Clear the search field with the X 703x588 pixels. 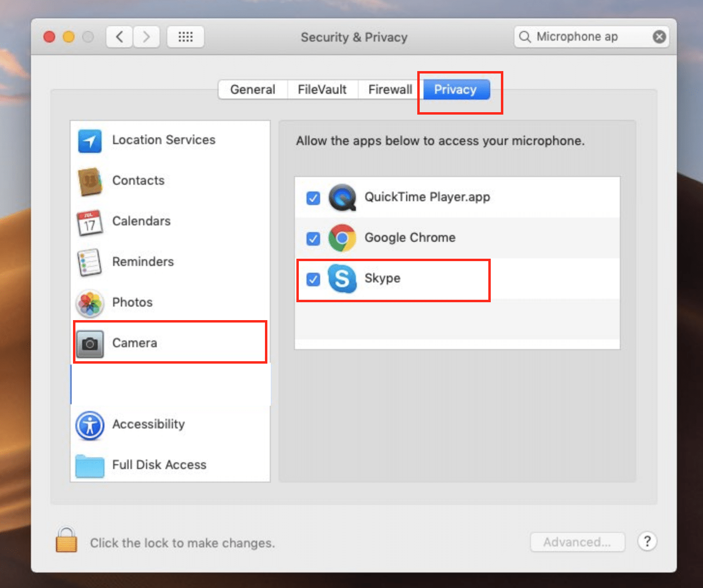click(x=659, y=36)
